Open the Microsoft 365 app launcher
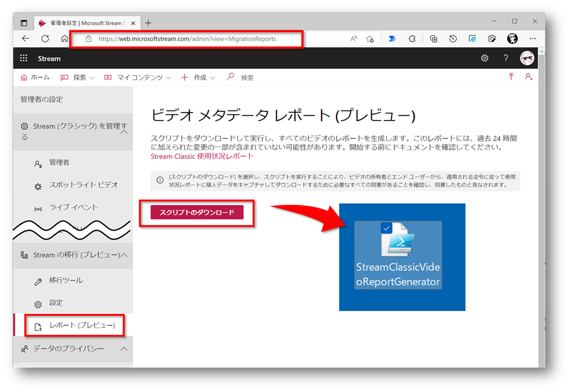Viewport: 570px width, 392px height. pos(24,58)
